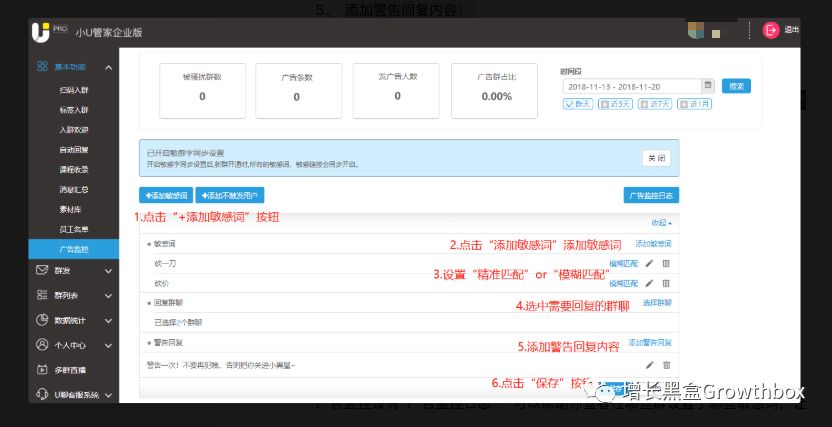
Task: Click the 基本功能 grid icon in sidebar
Action: (42, 67)
